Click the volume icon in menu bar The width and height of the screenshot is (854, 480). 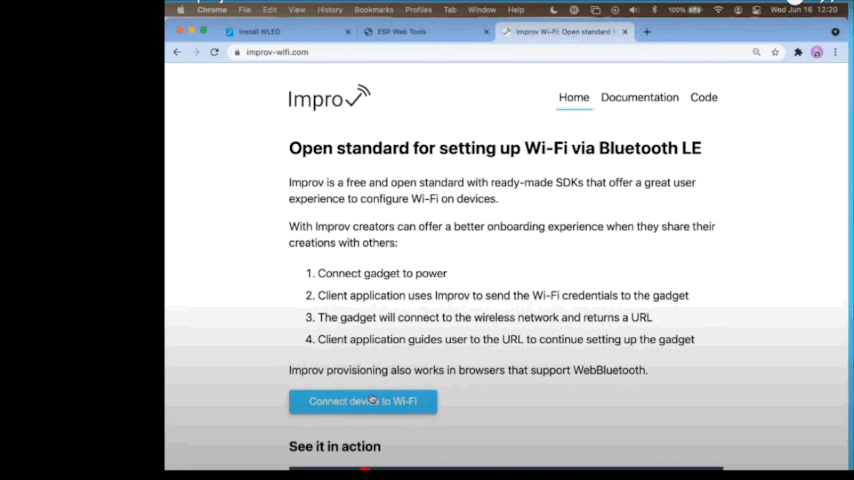coord(634,10)
